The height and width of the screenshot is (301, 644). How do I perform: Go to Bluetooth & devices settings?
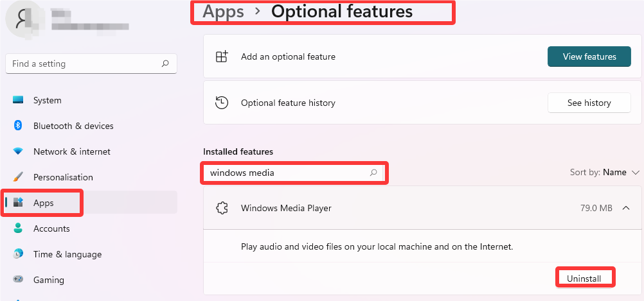(73, 126)
